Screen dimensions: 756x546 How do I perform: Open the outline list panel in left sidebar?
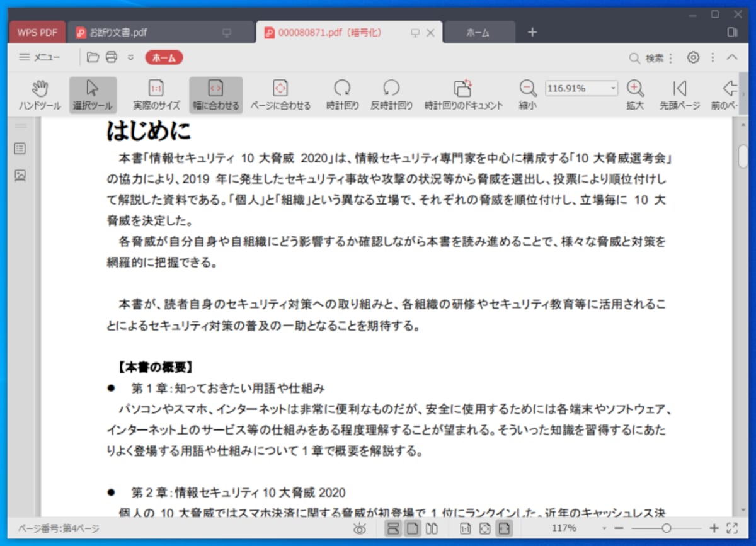pos(21,149)
